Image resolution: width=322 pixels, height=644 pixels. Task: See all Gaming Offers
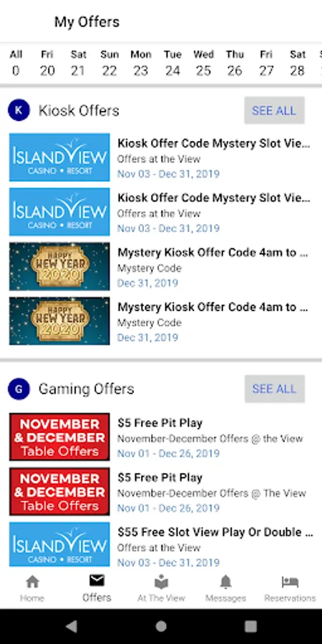274,389
